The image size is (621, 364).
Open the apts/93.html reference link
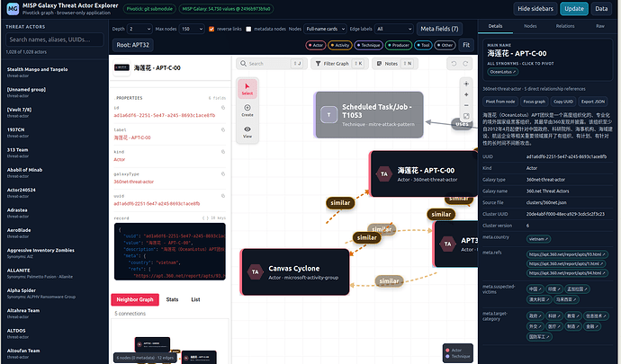point(567,254)
